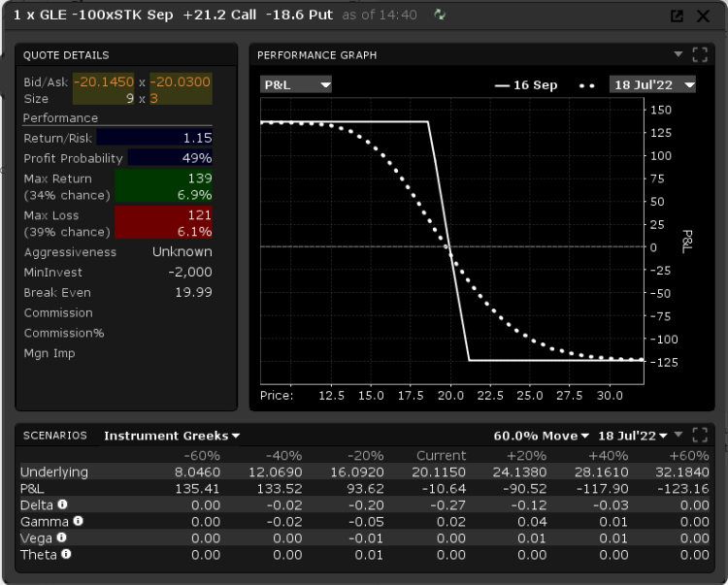The width and height of the screenshot is (728, 585).
Task: Expand the Instrument Greeks dropdown
Action: 172,436
